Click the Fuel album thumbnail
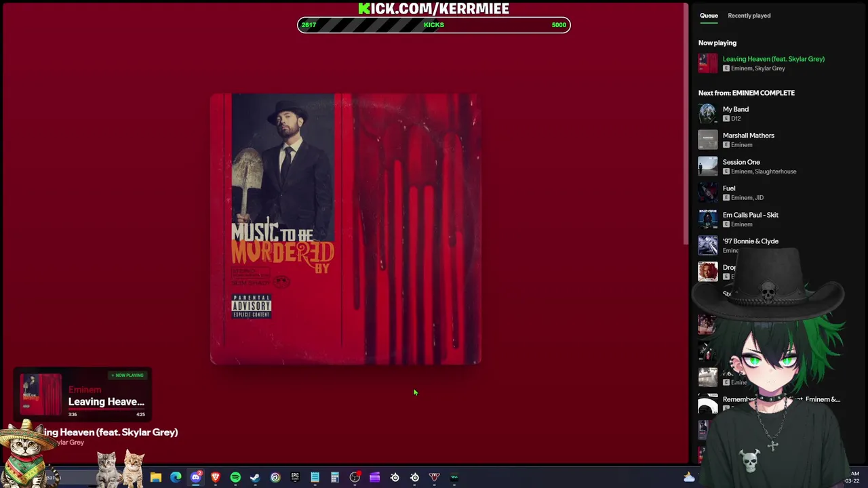Viewport: 868px width, 488px height. tap(708, 192)
